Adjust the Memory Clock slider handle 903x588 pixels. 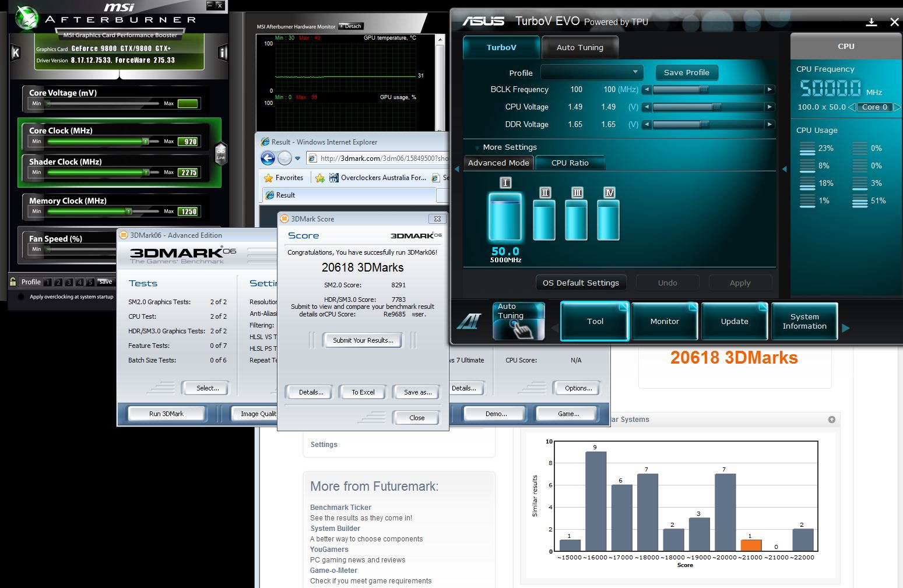pos(129,211)
